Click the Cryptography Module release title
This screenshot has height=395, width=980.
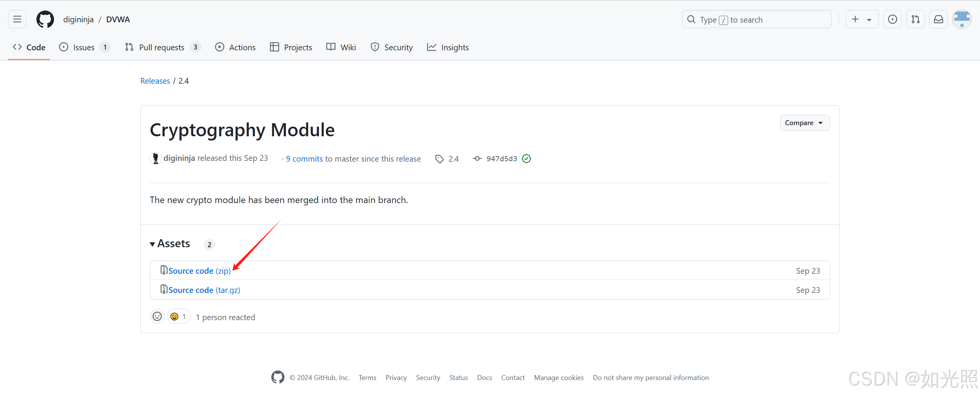coord(242,130)
